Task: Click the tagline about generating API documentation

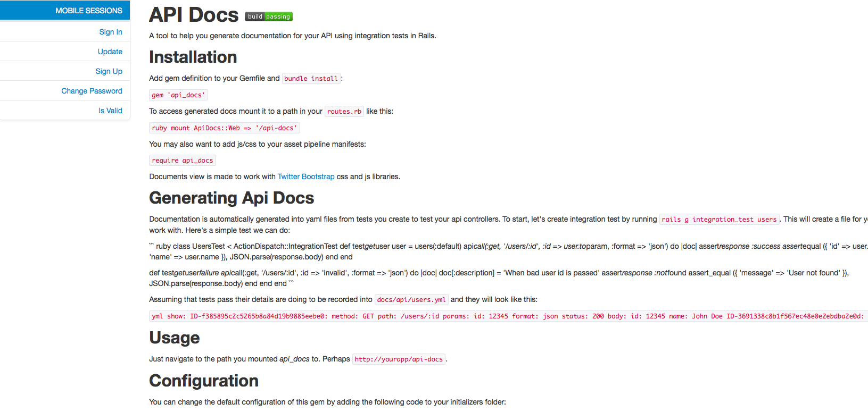Action: [x=293, y=36]
